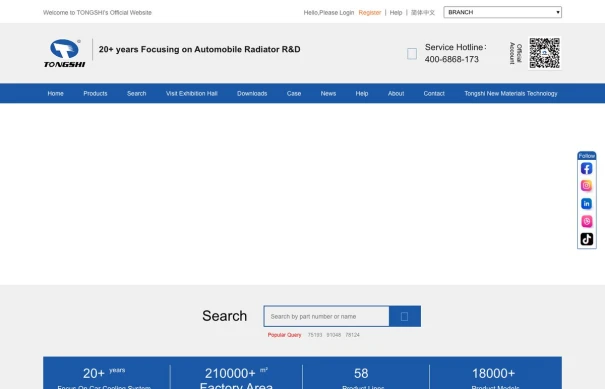Viewport: 605px width, 389px height.
Task: Open Tongshi New Materials Technology page
Action: [x=511, y=93]
